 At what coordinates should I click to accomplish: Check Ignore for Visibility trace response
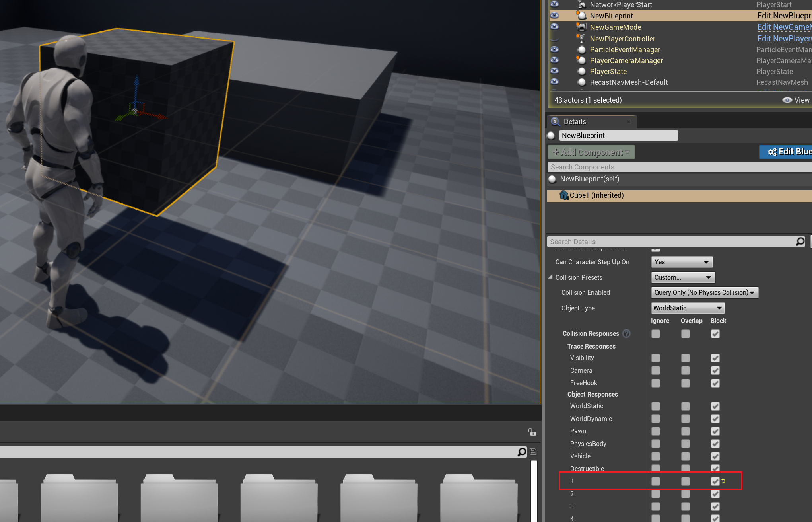click(655, 358)
